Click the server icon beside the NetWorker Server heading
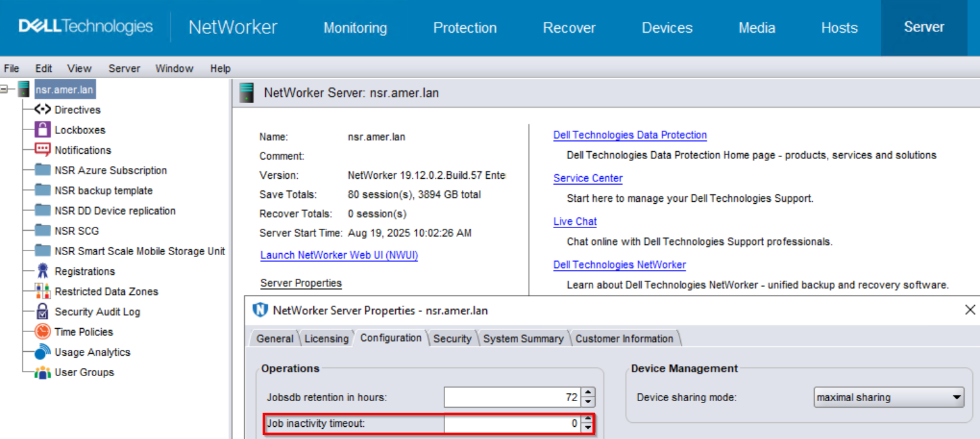Viewport: 980px width, 439px height. [x=246, y=93]
